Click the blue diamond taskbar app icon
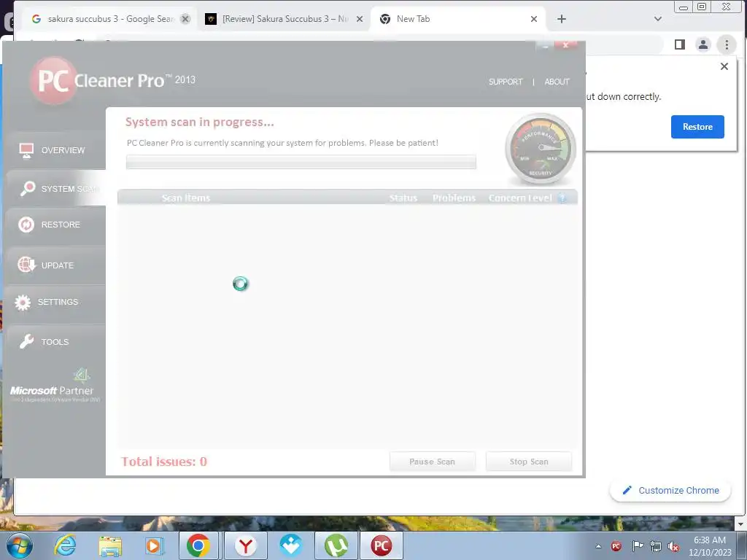747x560 pixels. [x=290, y=545]
